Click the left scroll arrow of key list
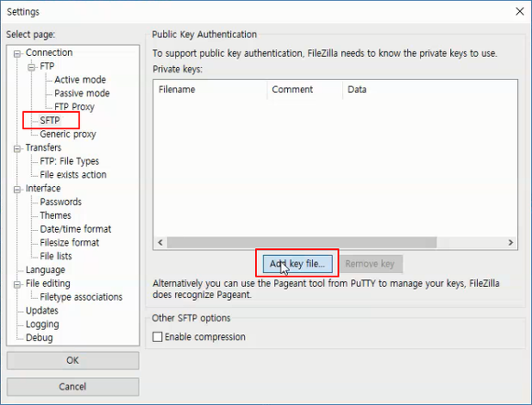 coord(161,243)
